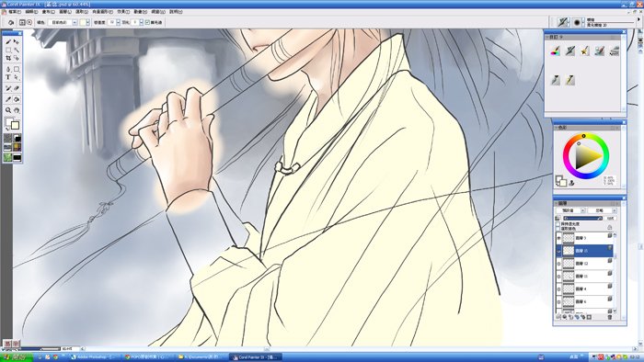Select the Magnifier zoom tool

8,110
